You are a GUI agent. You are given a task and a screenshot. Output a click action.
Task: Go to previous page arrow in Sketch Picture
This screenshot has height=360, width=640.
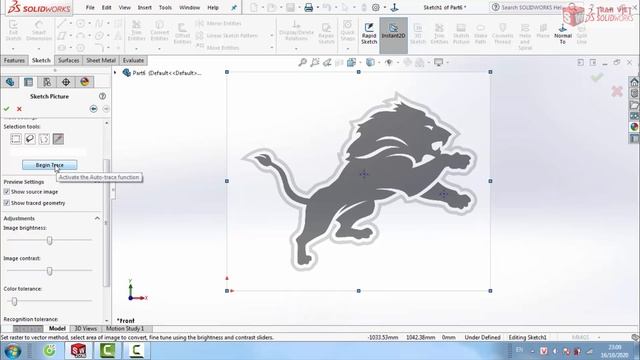93,109
